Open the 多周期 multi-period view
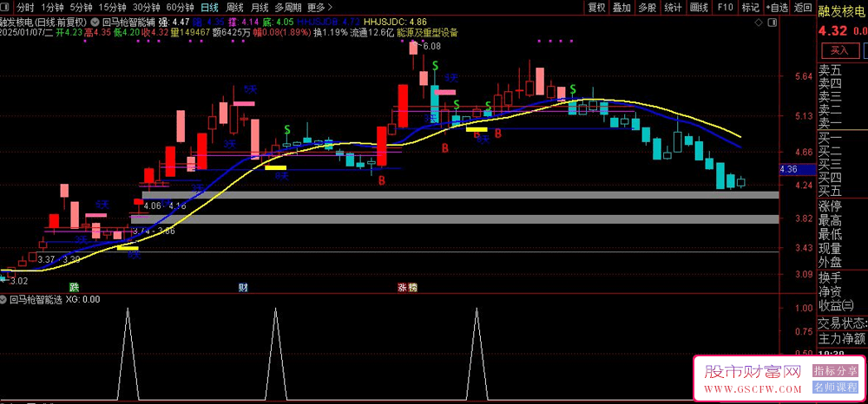 287,7
